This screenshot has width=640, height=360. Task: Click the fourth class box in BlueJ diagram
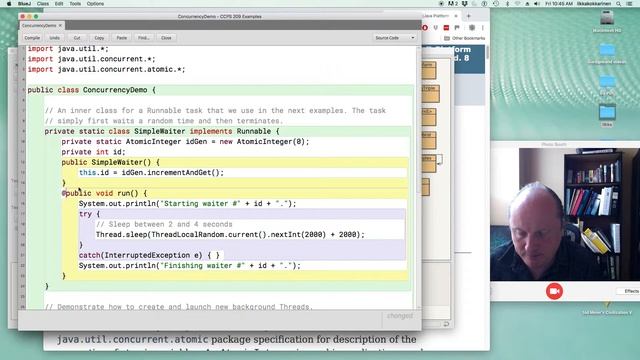429,140
